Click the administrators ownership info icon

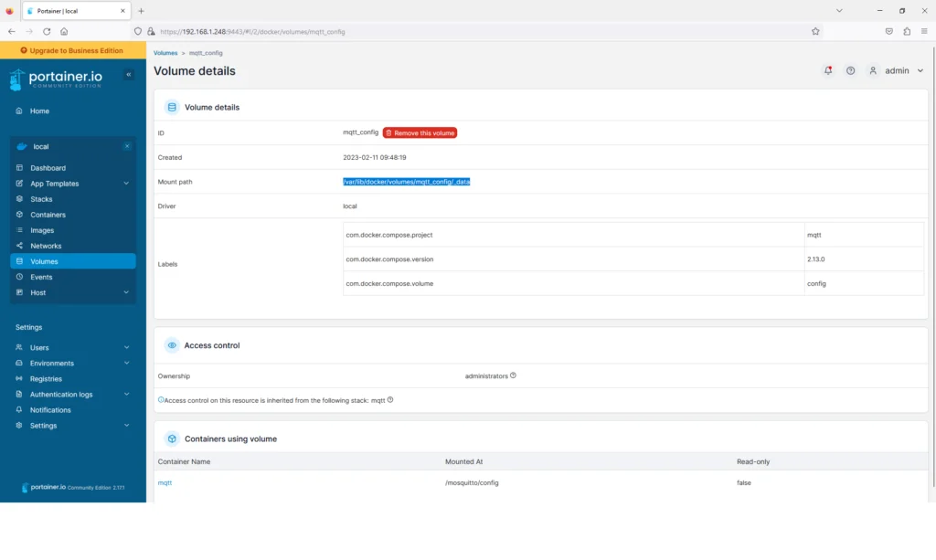click(514, 375)
